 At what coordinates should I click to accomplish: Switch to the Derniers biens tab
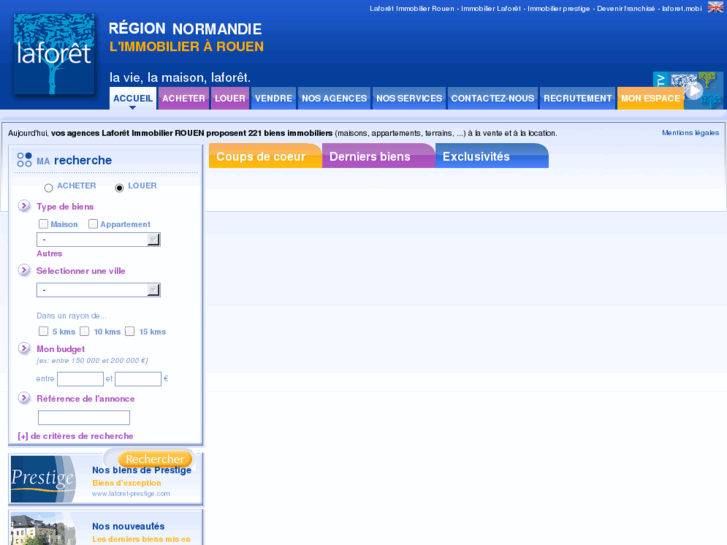coord(378,156)
